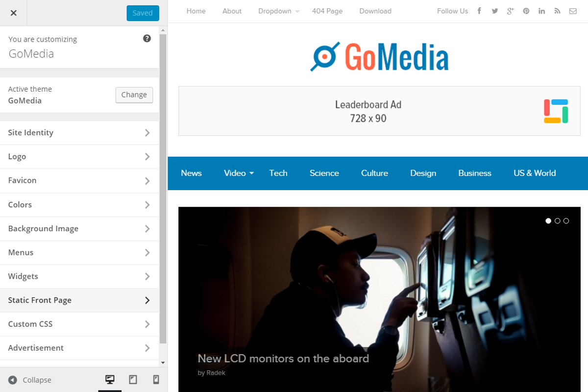Open the customizer help question mark icon
Screen dimensions: 588x392
tap(147, 38)
